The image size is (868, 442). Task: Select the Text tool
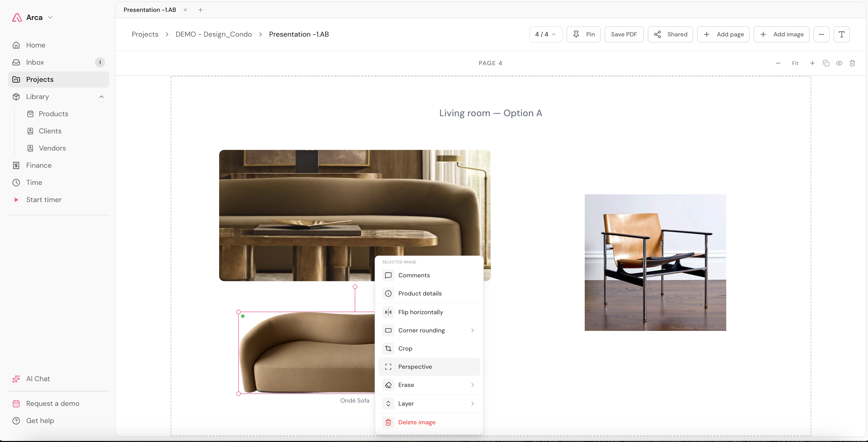click(842, 34)
